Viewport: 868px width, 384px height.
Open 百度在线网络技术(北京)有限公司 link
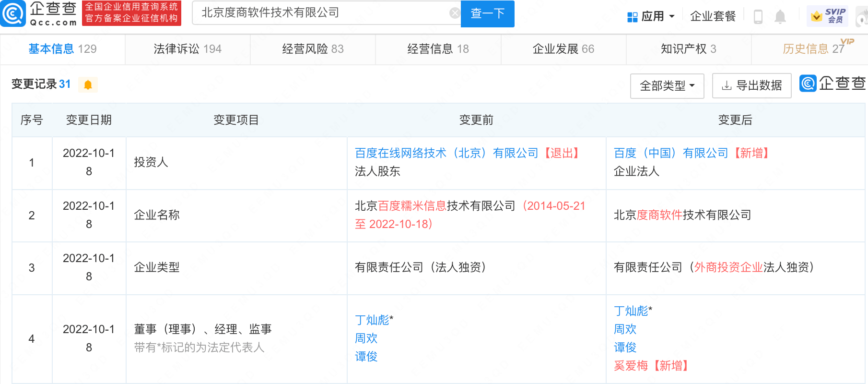coord(446,153)
